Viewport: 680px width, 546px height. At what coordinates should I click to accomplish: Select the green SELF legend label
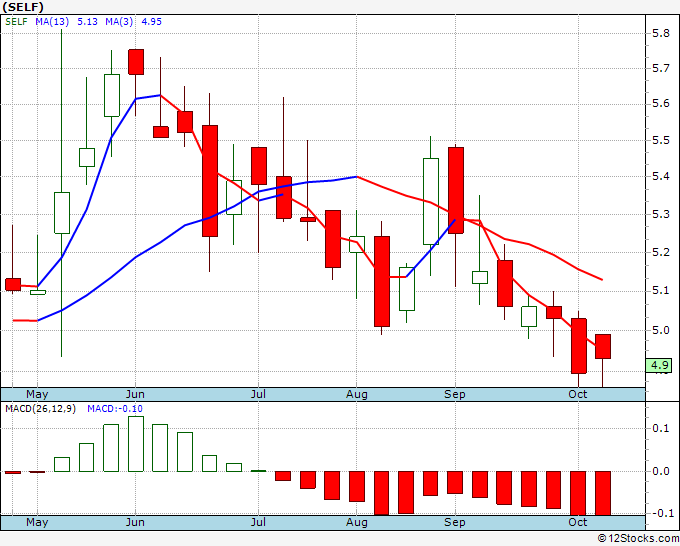(x=16, y=22)
